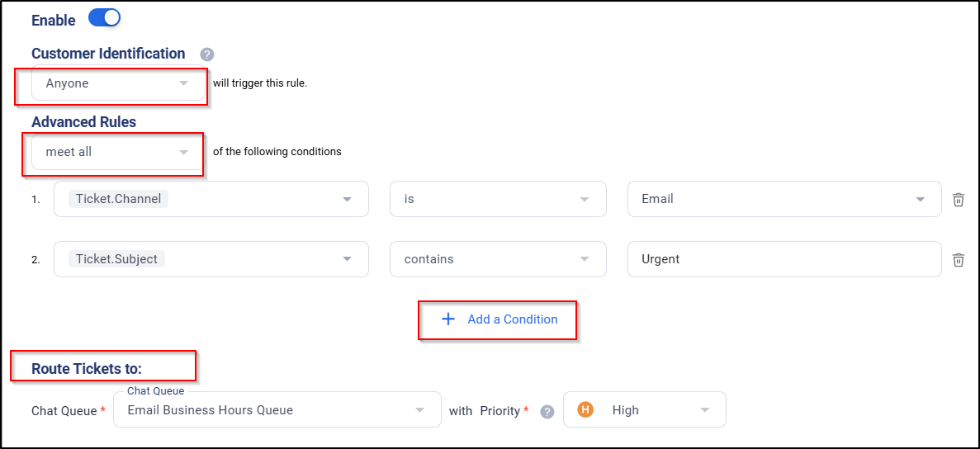980x449 pixels.
Task: Delete the Ticket.Channel condition with trash icon
Action: pos(959,200)
